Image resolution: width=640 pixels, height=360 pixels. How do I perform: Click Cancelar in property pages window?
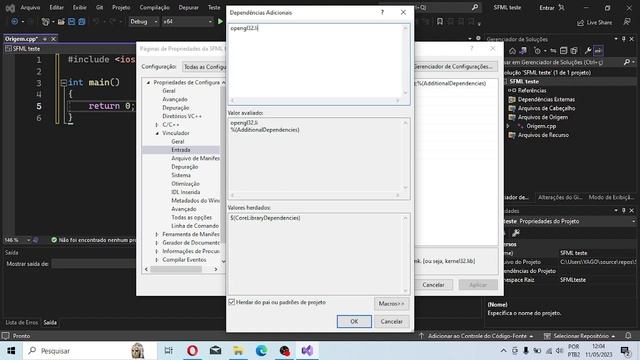pyautogui.click(x=433, y=284)
